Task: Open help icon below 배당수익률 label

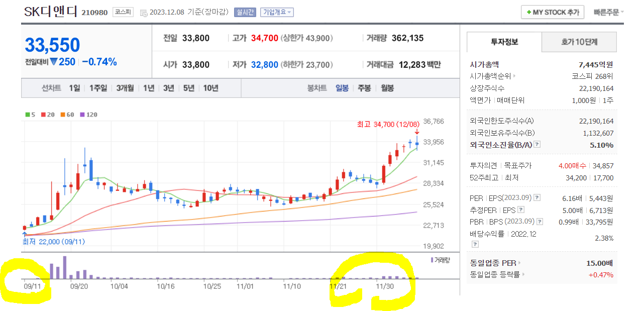Action: coord(475,244)
